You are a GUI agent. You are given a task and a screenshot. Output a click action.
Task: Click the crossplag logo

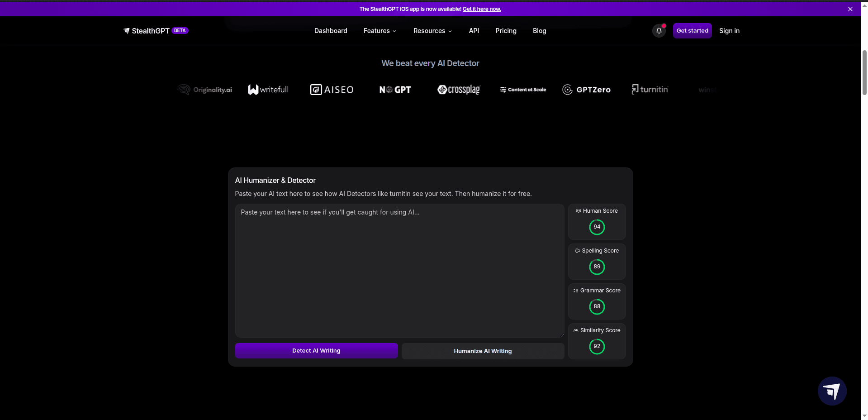coord(459,90)
